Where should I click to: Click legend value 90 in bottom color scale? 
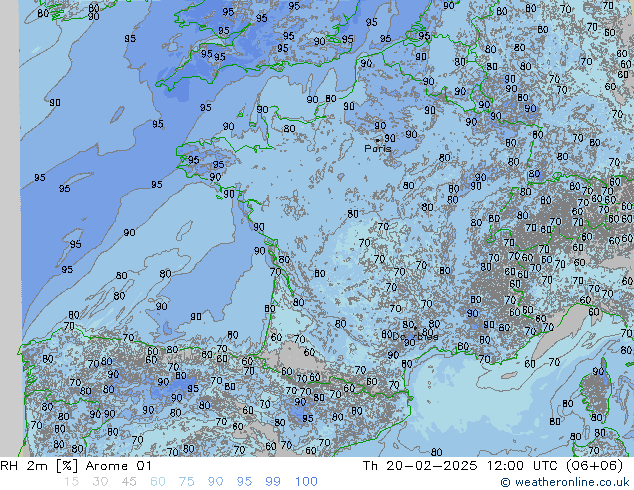coord(216,482)
